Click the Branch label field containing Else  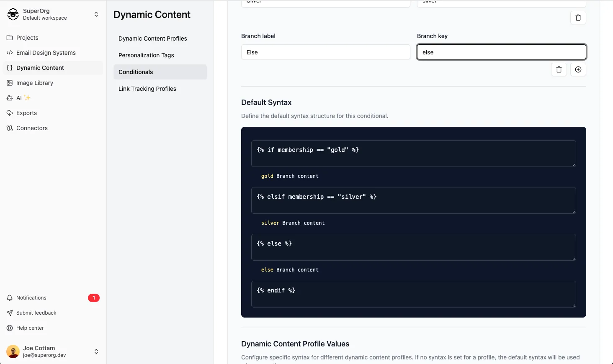325,52
